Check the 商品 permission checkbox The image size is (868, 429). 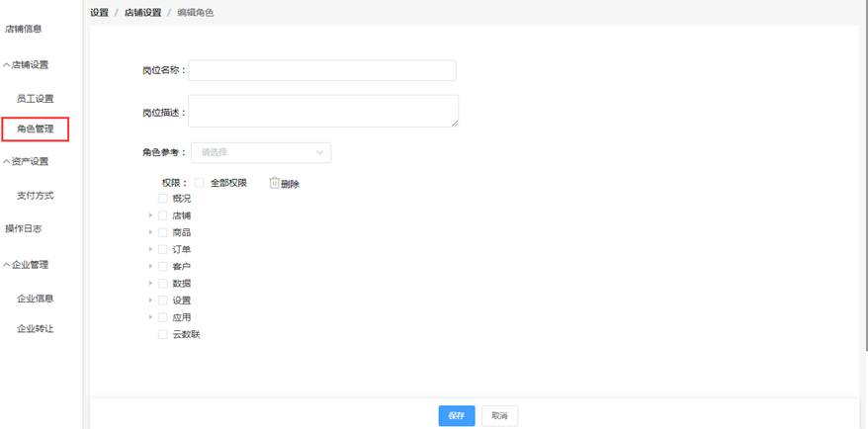click(x=163, y=232)
